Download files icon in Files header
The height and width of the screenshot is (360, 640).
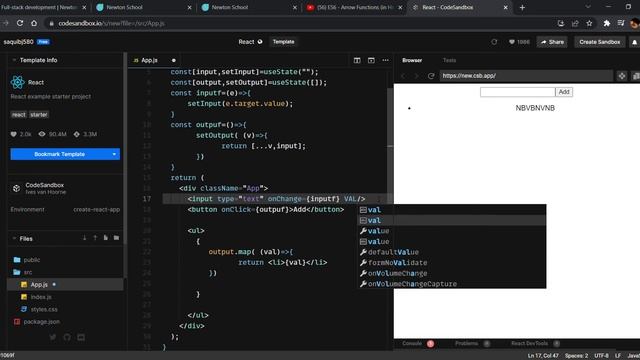pos(84,238)
